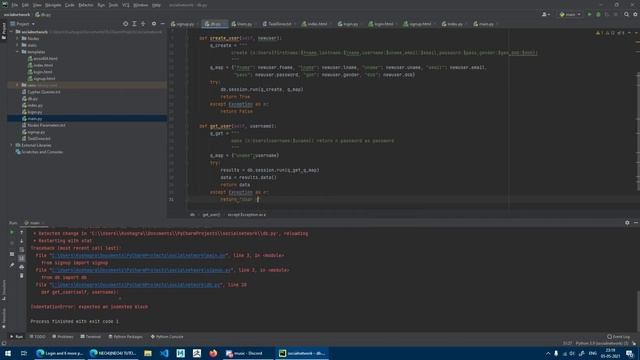Image resolution: width=640 pixels, height=360 pixels.
Task: Click the Search Everywhere magnifier icon
Action: (627, 14)
